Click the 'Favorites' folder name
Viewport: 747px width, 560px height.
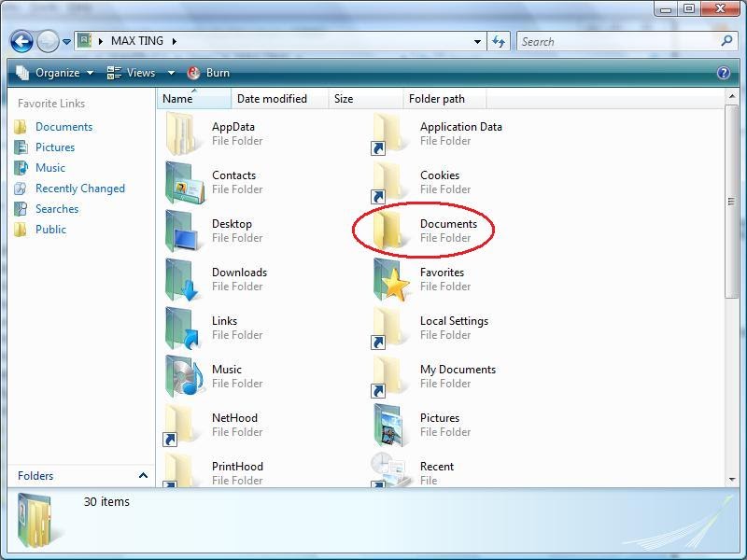(x=442, y=273)
